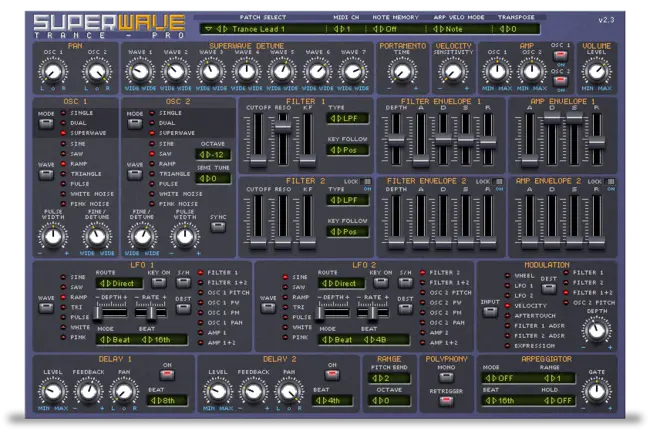Click the Arpeggiator Mode OFF display
Screen dimensions: 650x431
pyautogui.click(x=504, y=378)
